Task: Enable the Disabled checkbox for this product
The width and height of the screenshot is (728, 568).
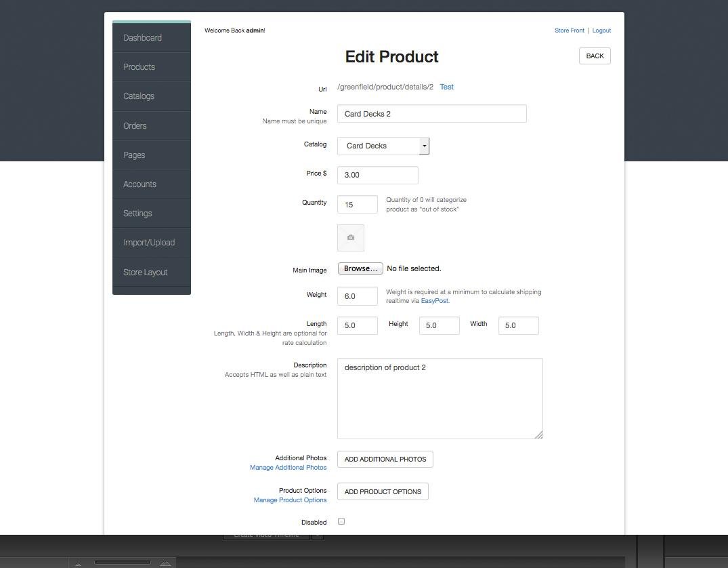Action: pos(341,521)
